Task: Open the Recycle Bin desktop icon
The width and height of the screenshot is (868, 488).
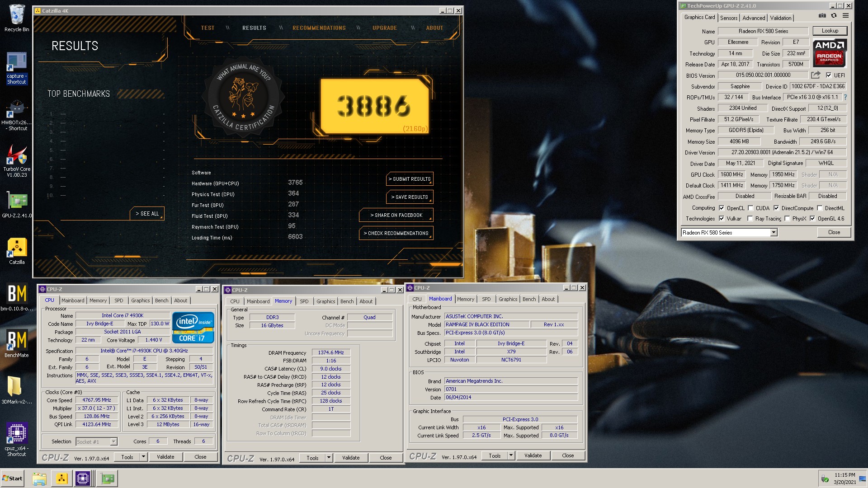Action: [17, 18]
